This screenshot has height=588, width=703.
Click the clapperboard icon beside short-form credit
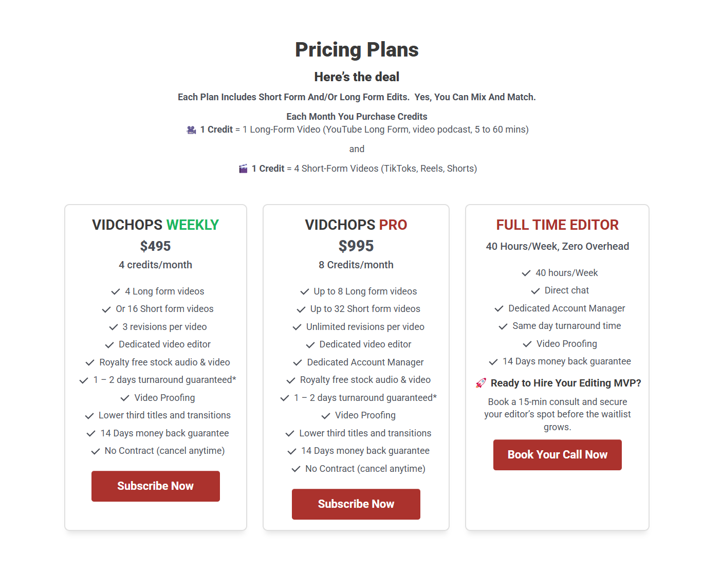(243, 169)
